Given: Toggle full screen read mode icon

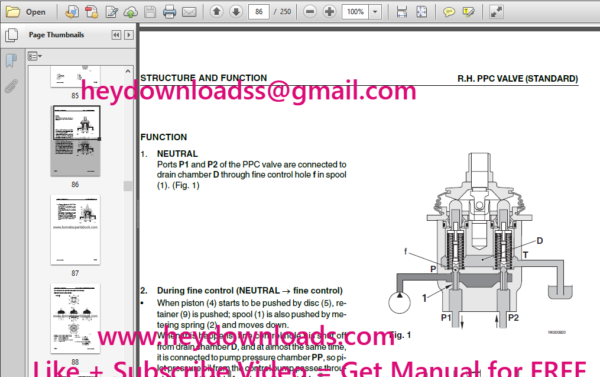Looking at the screenshot, I should tap(496, 12).
